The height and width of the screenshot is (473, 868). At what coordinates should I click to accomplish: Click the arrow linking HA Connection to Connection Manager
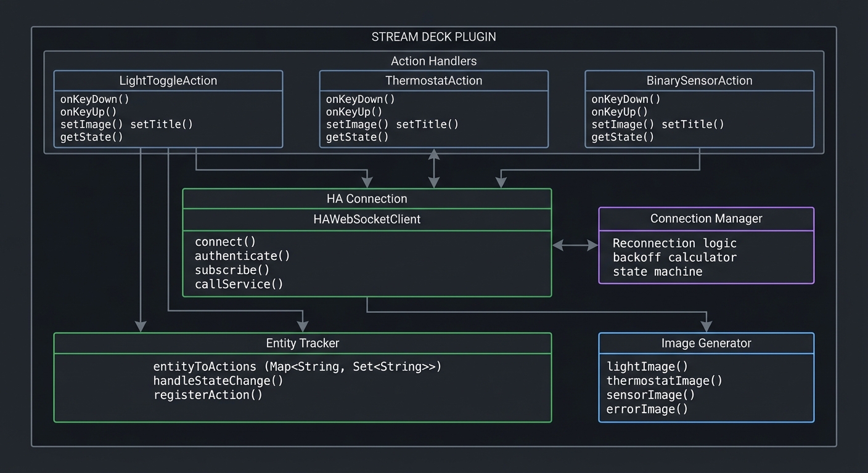click(575, 245)
